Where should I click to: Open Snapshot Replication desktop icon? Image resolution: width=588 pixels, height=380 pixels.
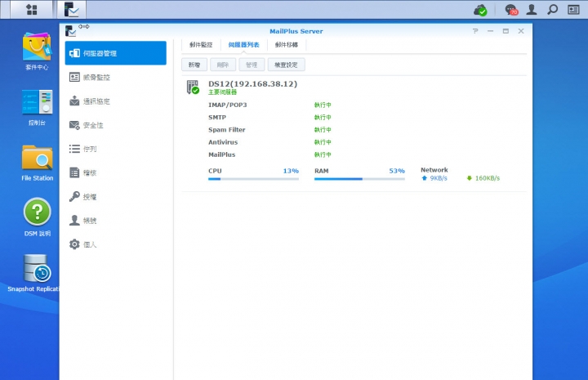33,273
